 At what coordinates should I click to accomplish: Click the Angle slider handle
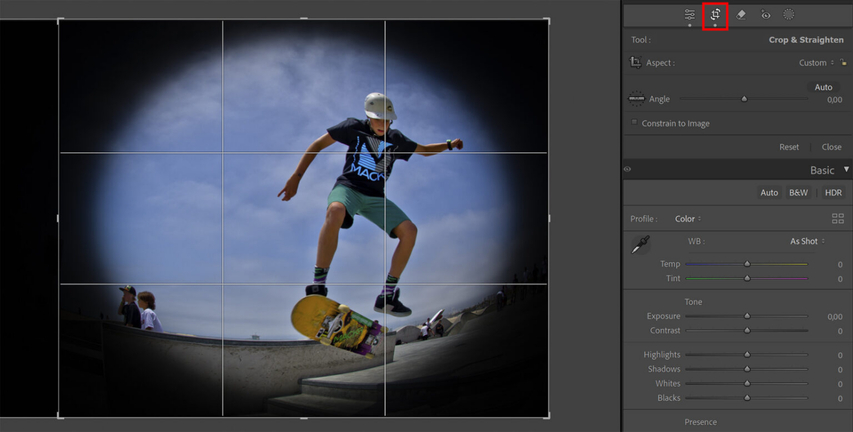pos(744,99)
